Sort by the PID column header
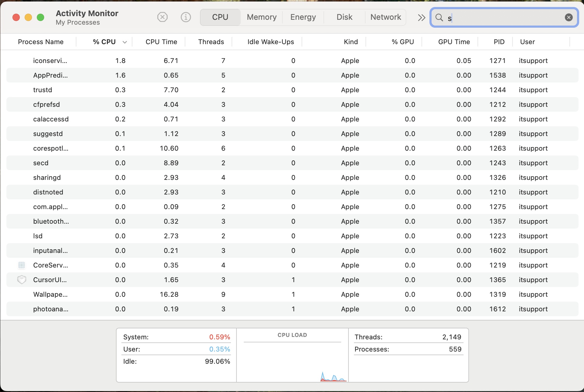 pyautogui.click(x=499, y=42)
